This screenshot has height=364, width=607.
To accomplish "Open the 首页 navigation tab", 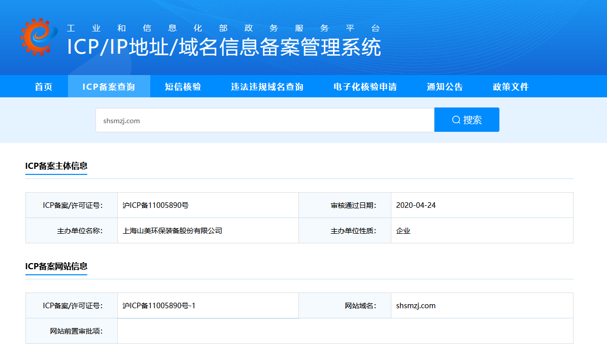I will pos(44,87).
